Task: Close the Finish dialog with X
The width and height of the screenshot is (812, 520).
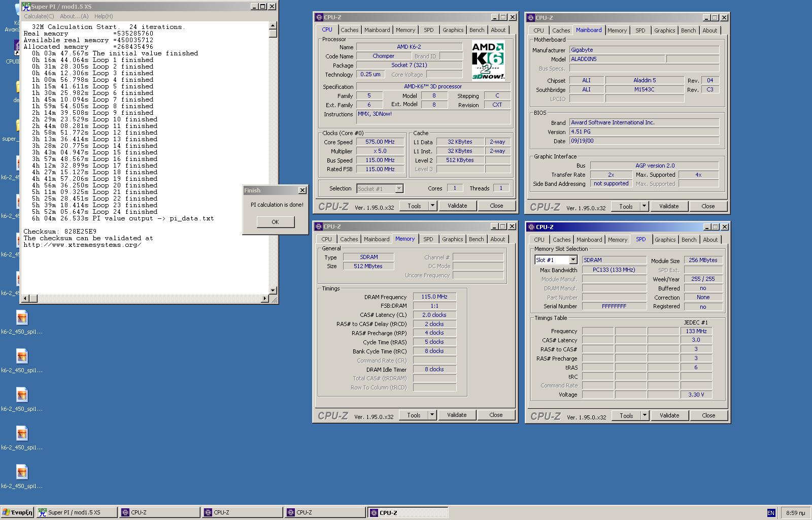Action: point(302,190)
